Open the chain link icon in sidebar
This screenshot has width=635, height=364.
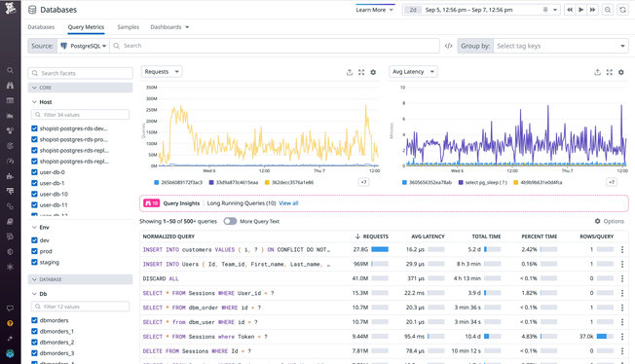(10, 206)
